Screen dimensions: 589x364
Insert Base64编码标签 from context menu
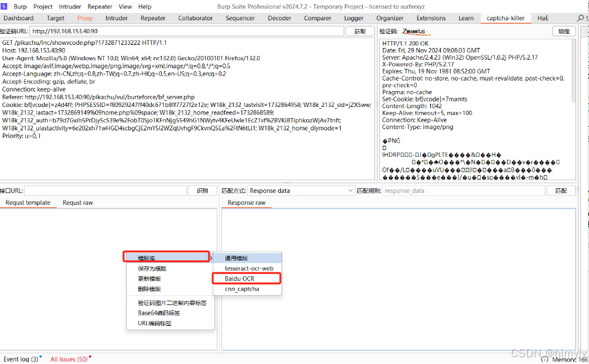click(159, 313)
